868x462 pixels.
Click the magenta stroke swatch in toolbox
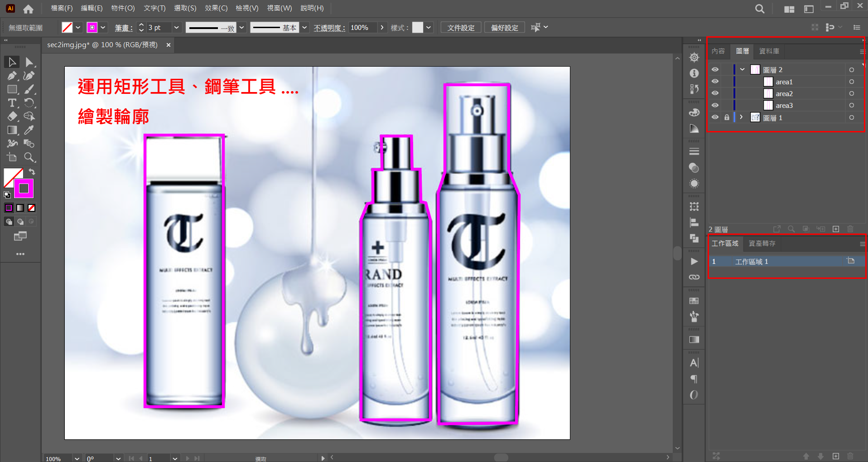24,188
